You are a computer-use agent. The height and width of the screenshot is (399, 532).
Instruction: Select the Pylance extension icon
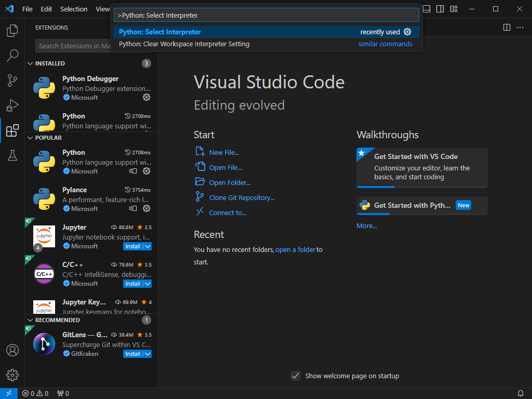point(44,199)
